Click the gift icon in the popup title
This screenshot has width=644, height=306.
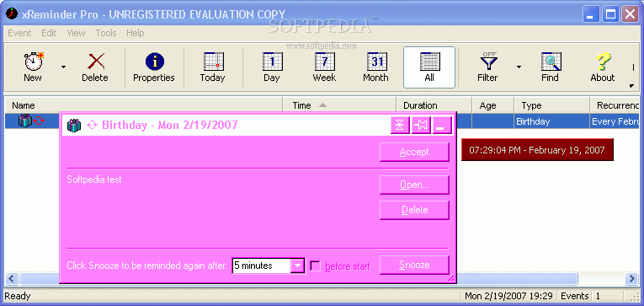(74, 125)
